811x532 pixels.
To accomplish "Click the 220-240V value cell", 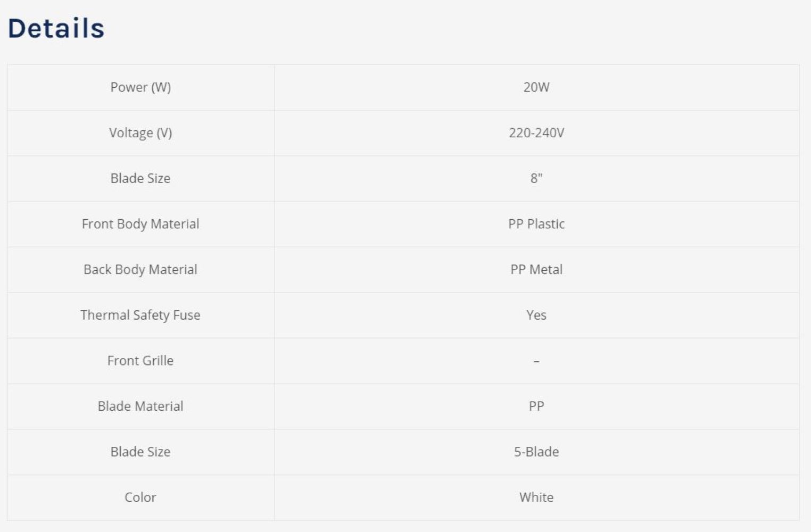I will pos(536,133).
